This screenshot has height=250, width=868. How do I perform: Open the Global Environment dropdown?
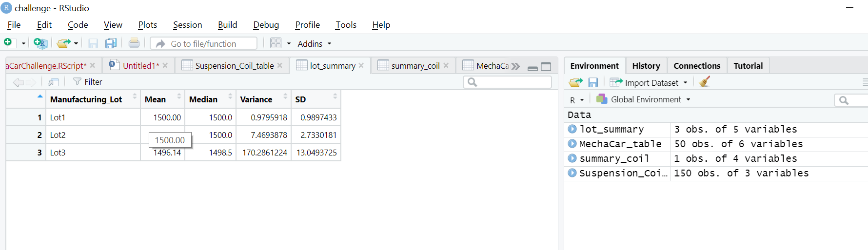point(644,99)
